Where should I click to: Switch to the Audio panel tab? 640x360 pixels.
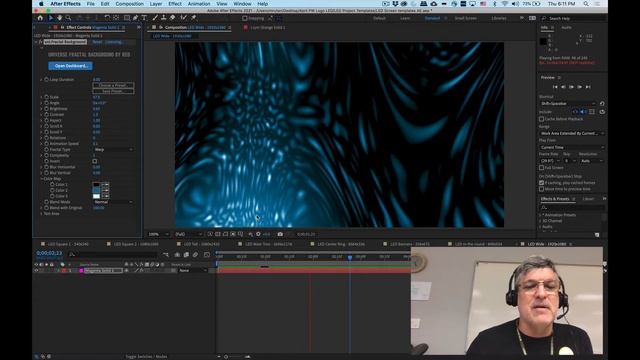pyautogui.click(x=566, y=28)
